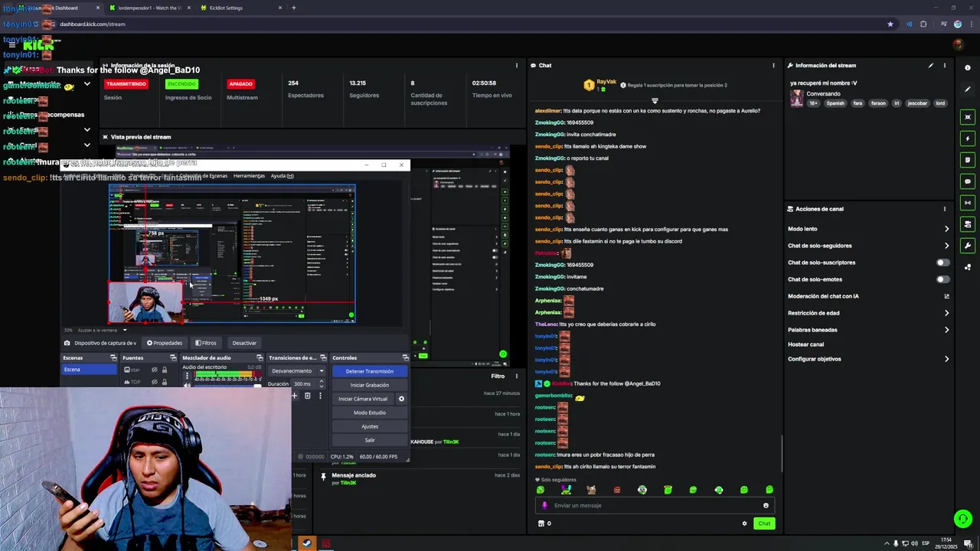Bookmark page with star in address bar

click(x=890, y=24)
